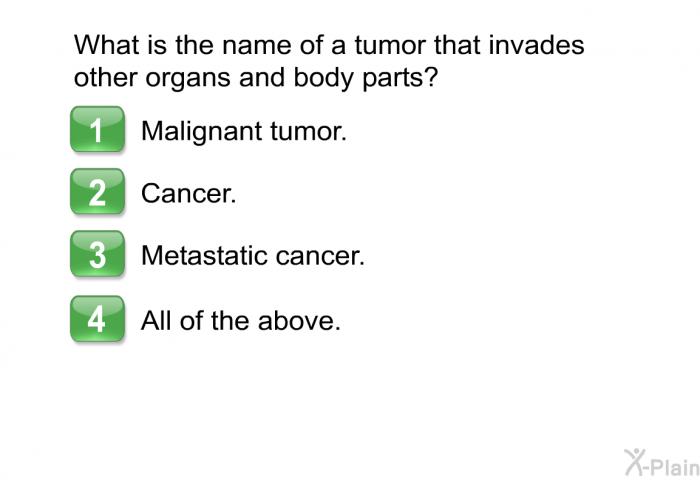This screenshot has height=480, width=700.
Task: Click the green number 4 answer button
Action: click(97, 318)
